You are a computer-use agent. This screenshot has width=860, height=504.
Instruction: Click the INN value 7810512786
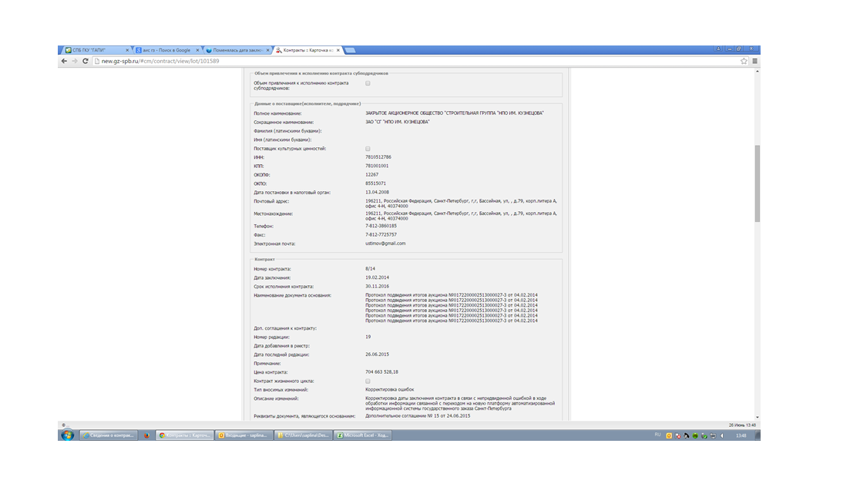(x=378, y=157)
